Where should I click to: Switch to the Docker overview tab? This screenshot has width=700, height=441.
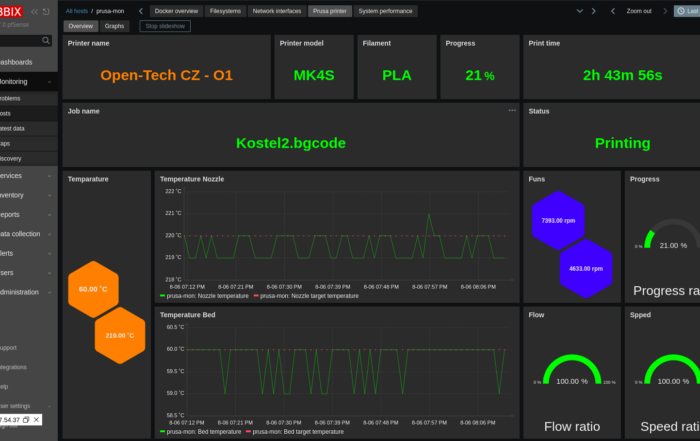click(176, 11)
